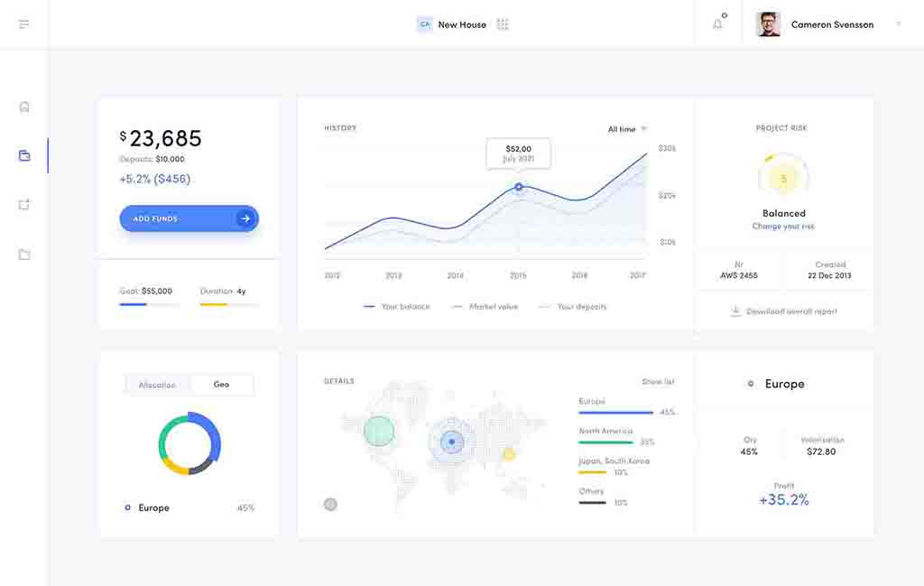Click the Goal progress bar
This screenshot has width=924, height=586.
tap(149, 304)
